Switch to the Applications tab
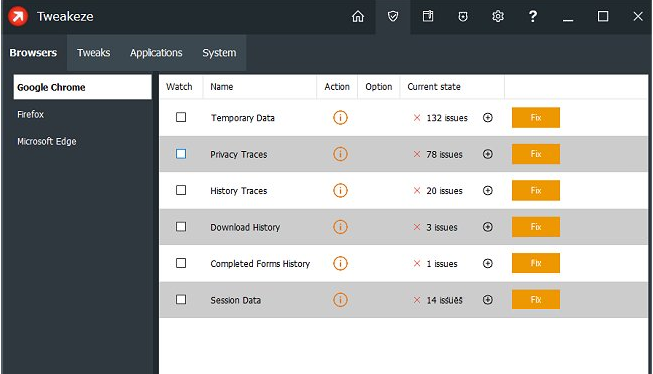 tap(156, 53)
